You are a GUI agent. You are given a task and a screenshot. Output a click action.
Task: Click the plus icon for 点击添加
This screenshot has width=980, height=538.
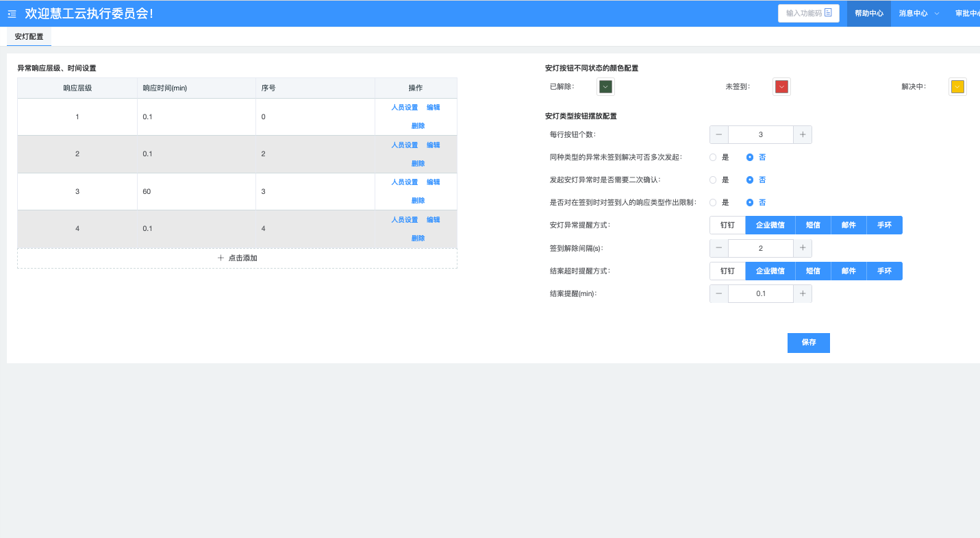point(221,258)
